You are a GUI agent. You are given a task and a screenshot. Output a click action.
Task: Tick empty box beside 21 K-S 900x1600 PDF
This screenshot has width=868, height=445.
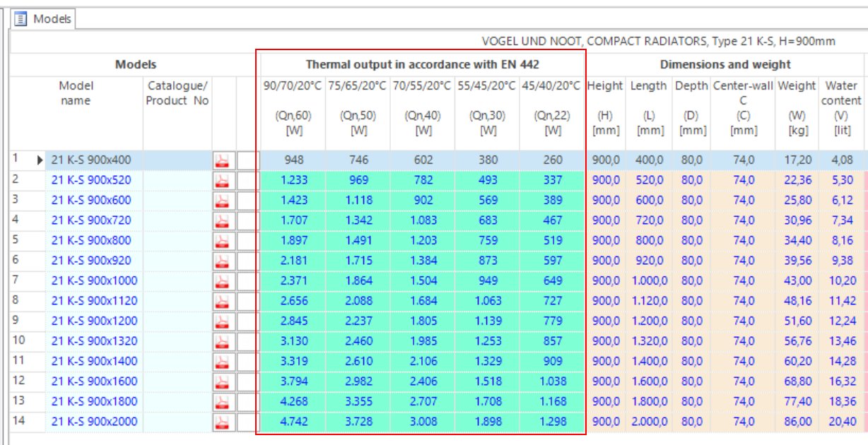coord(246,382)
